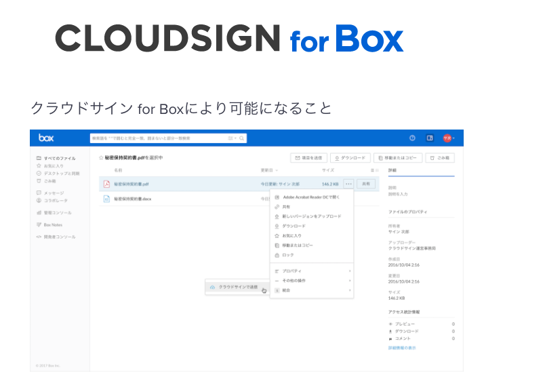Open the red user avatar menu

tap(448, 138)
